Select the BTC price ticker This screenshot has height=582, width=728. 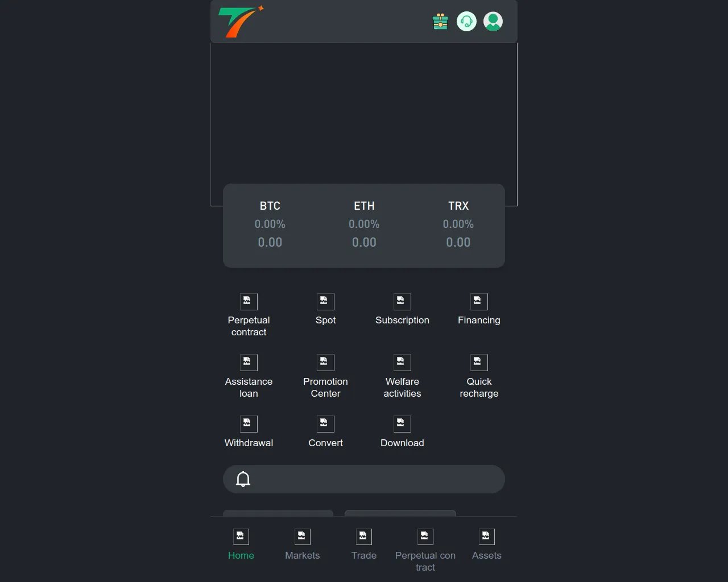point(270,225)
